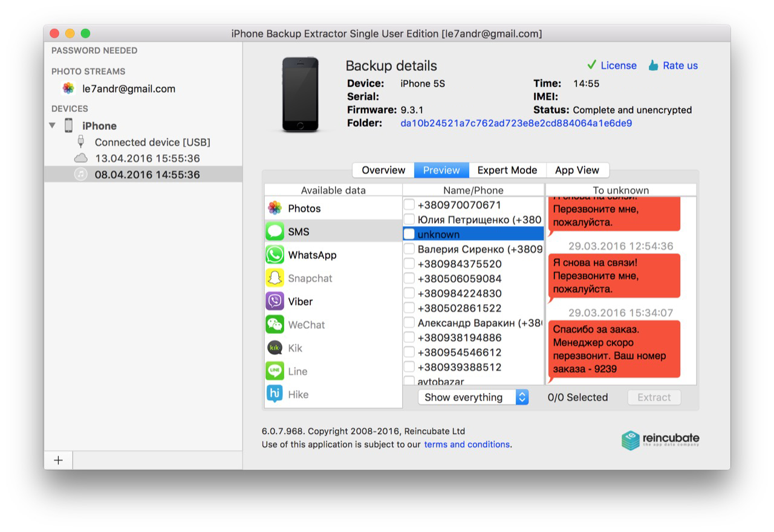The width and height of the screenshot is (774, 532).
Task: Open the Show everything dropdown
Action: click(473, 397)
